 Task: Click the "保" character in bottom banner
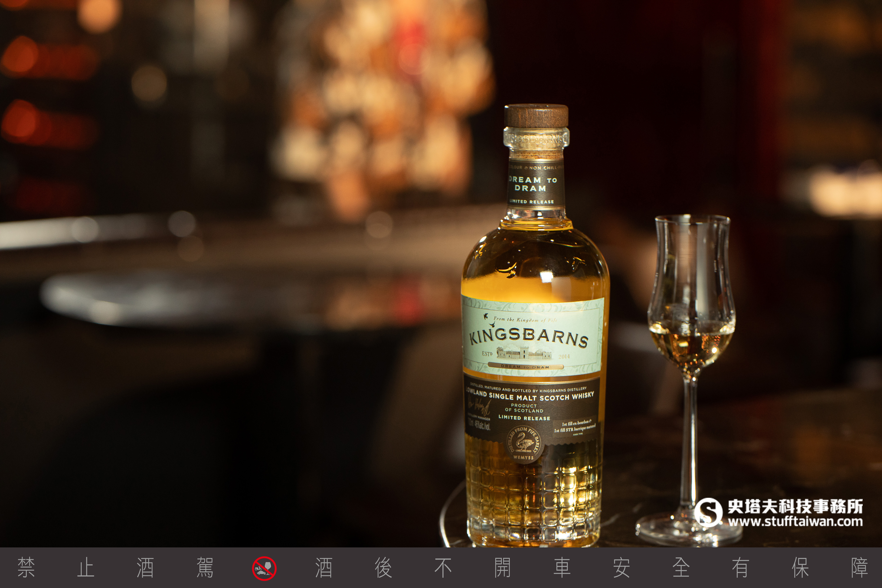point(800,568)
